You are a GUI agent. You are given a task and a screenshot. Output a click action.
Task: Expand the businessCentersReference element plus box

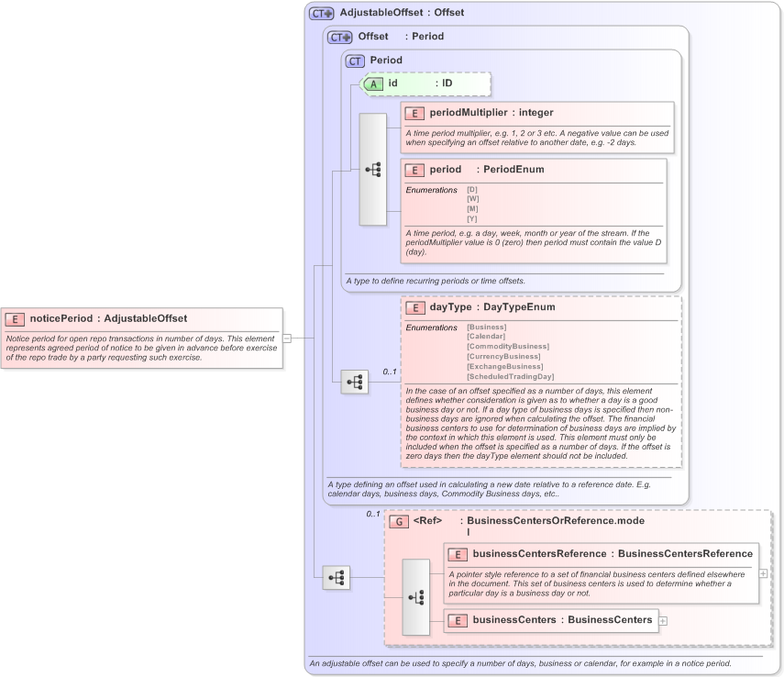tap(763, 573)
